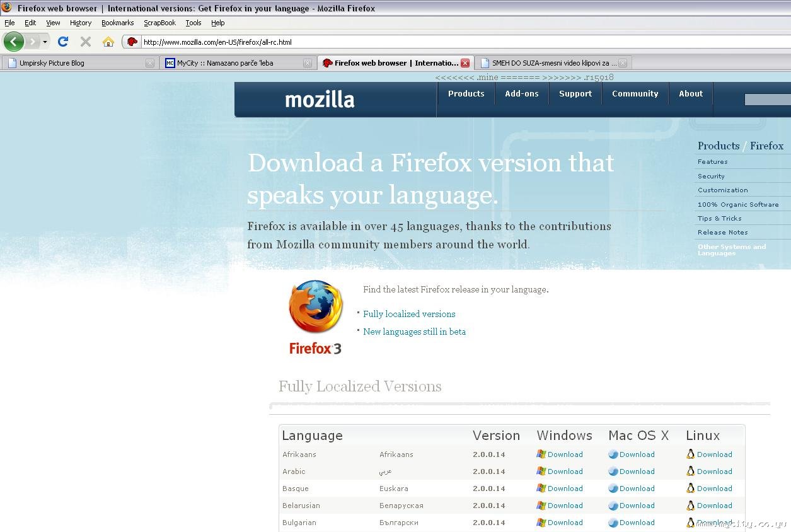Image resolution: width=791 pixels, height=532 pixels.
Task: Open the View menu
Action: click(53, 23)
